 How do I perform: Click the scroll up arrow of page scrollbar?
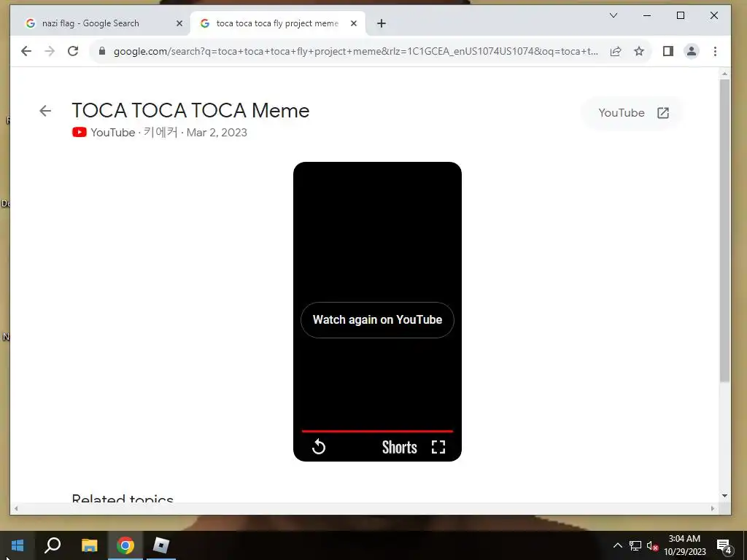click(724, 74)
